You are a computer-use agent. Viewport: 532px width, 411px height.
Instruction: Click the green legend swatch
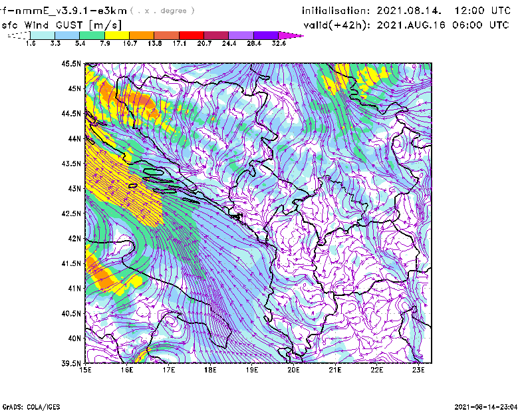click(92, 35)
